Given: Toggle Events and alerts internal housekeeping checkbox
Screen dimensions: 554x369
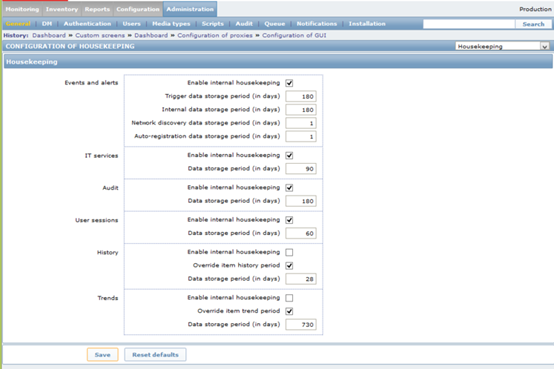Looking at the screenshot, I should click(289, 83).
